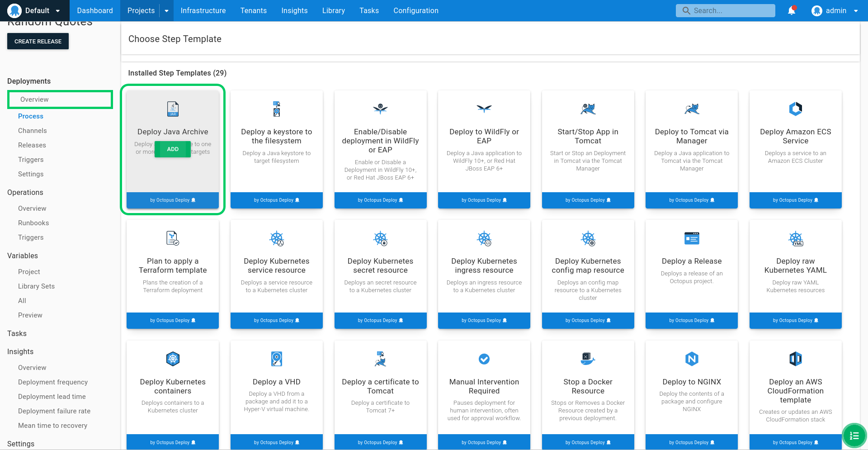Click the Deploy a VHD disk icon
The width and height of the screenshot is (868, 450).
pyautogui.click(x=277, y=359)
